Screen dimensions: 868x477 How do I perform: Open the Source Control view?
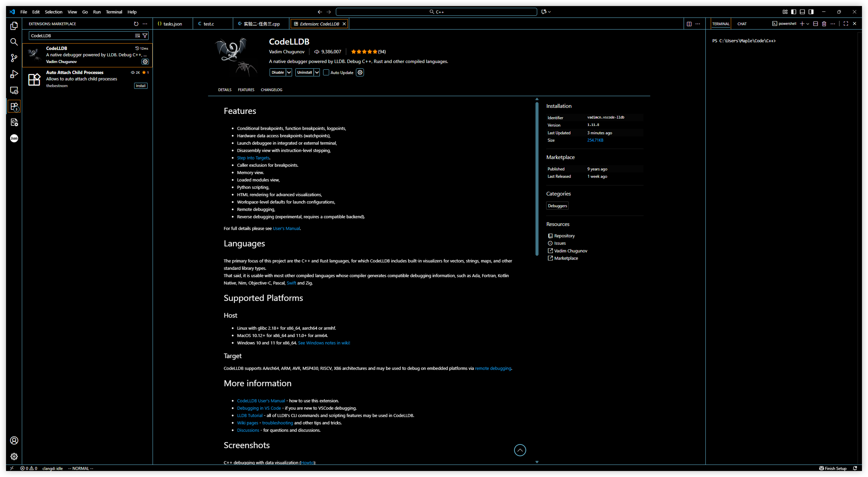(14, 58)
